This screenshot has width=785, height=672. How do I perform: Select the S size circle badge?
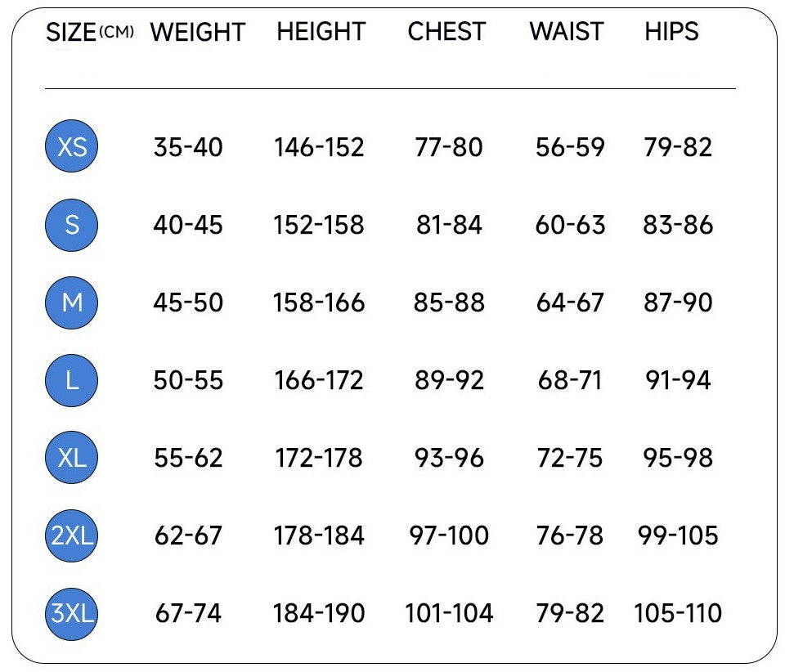tap(72, 225)
